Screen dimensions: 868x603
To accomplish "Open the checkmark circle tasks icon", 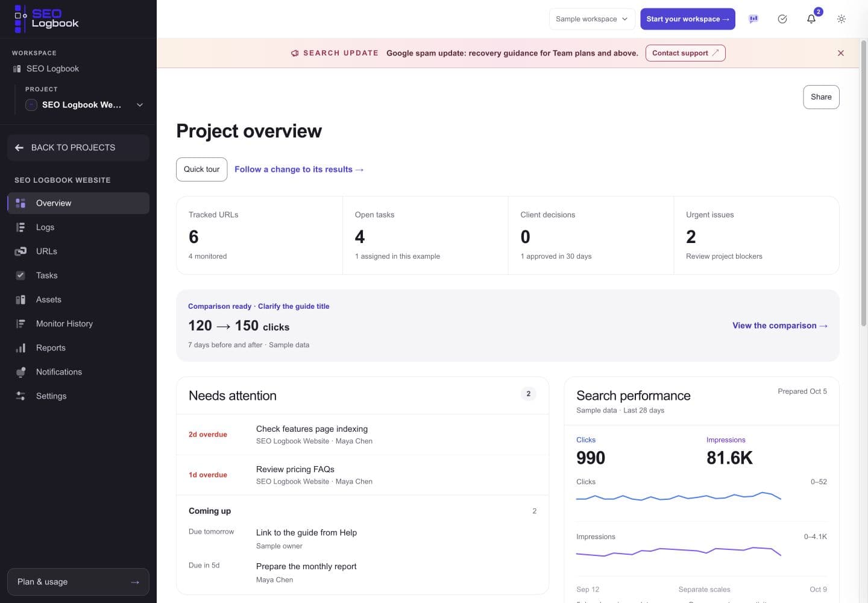I will point(782,19).
